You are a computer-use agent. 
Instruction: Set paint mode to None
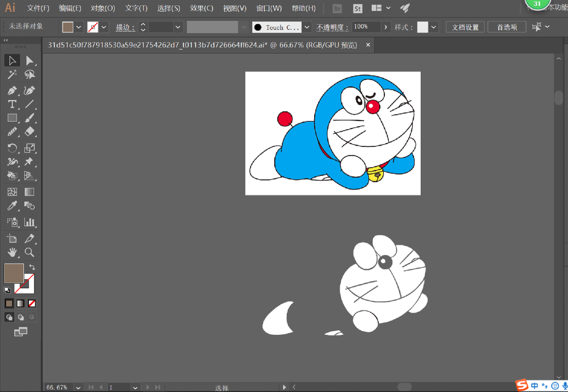tap(32, 304)
